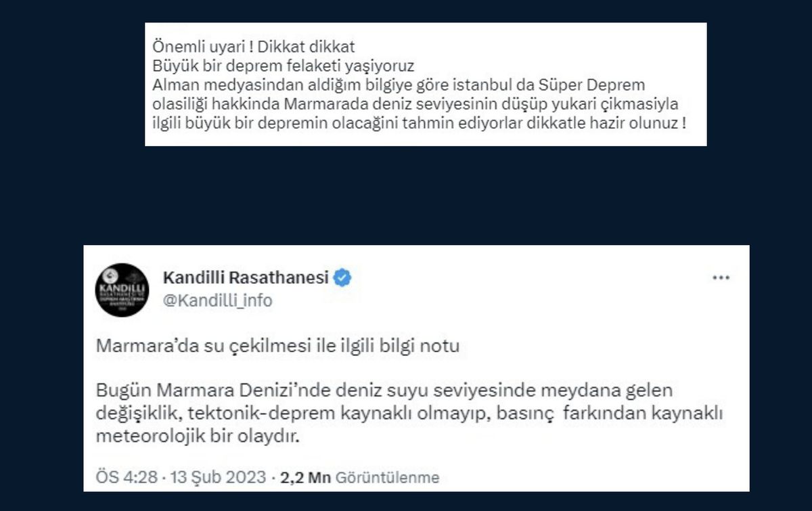Open the Kandilli Rasathanesi profile avatar
This screenshot has width=812, height=511.
click(122, 290)
